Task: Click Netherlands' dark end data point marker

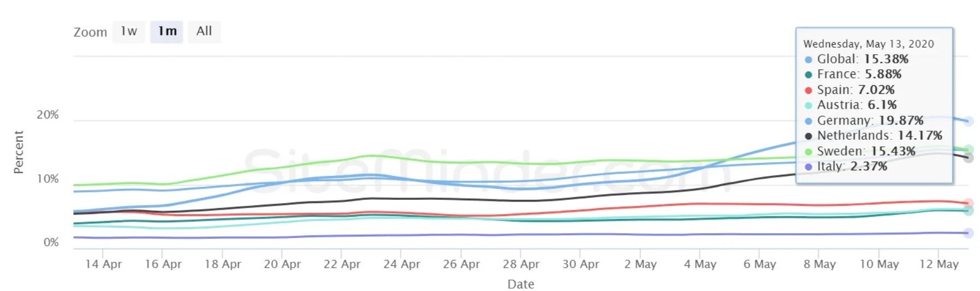Action: 968,158
